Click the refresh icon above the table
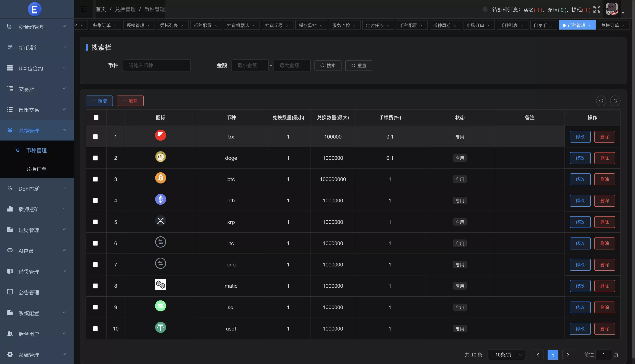635x364 pixels. (616, 101)
